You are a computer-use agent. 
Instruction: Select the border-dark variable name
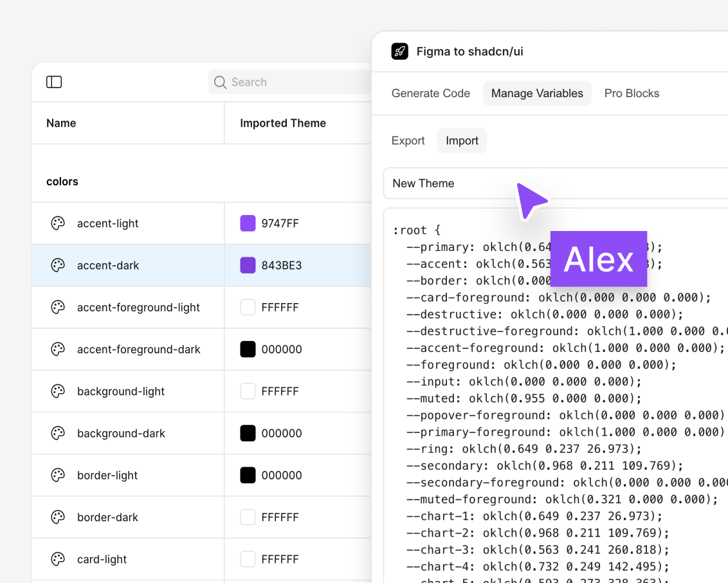pos(107,517)
